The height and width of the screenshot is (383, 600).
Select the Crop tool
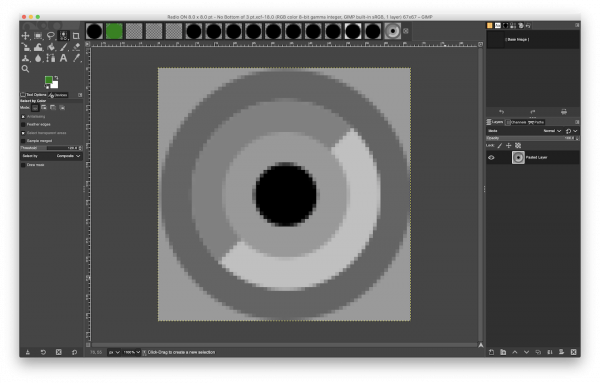76,36
